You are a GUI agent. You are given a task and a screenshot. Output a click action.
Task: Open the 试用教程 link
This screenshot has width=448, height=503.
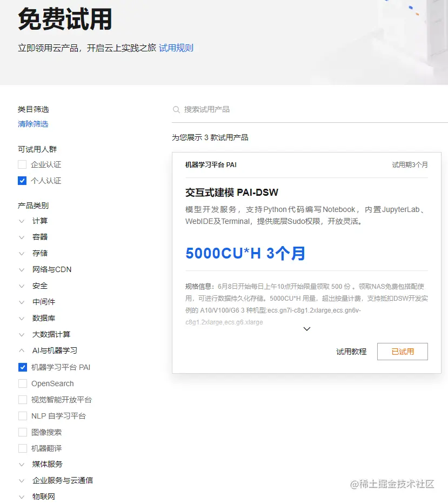coord(351,352)
